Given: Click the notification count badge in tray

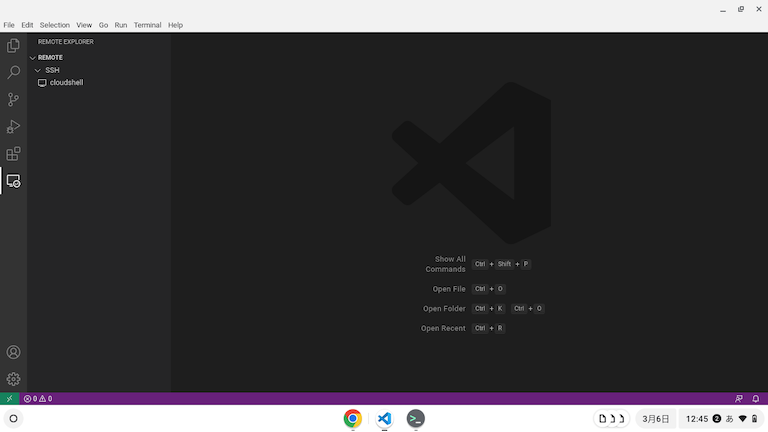Looking at the screenshot, I should pyautogui.click(x=717, y=419).
